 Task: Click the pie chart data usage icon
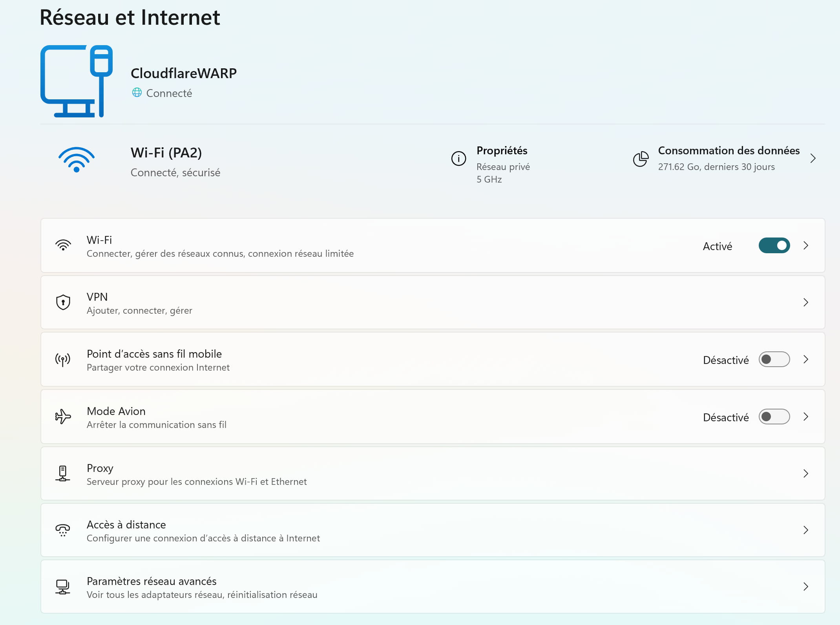point(641,159)
